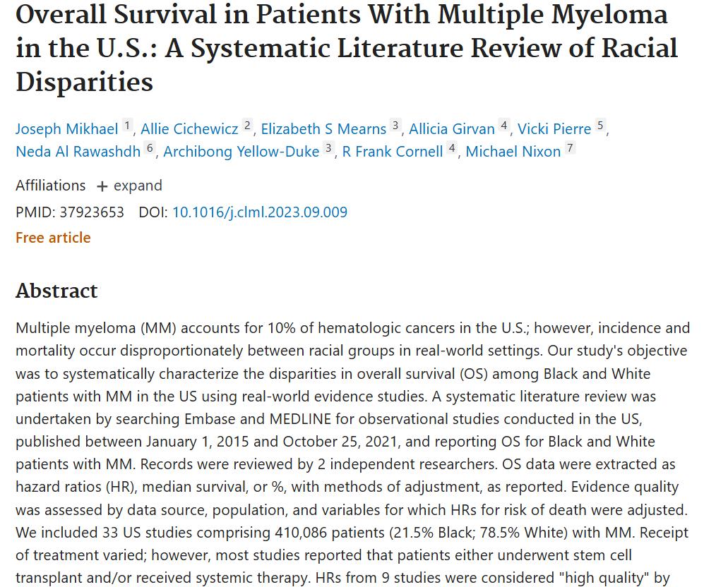Viewport: 728px width, 587px height.
Task: Click affiliation superscript 7 after Nixon
Action: pyautogui.click(x=570, y=148)
